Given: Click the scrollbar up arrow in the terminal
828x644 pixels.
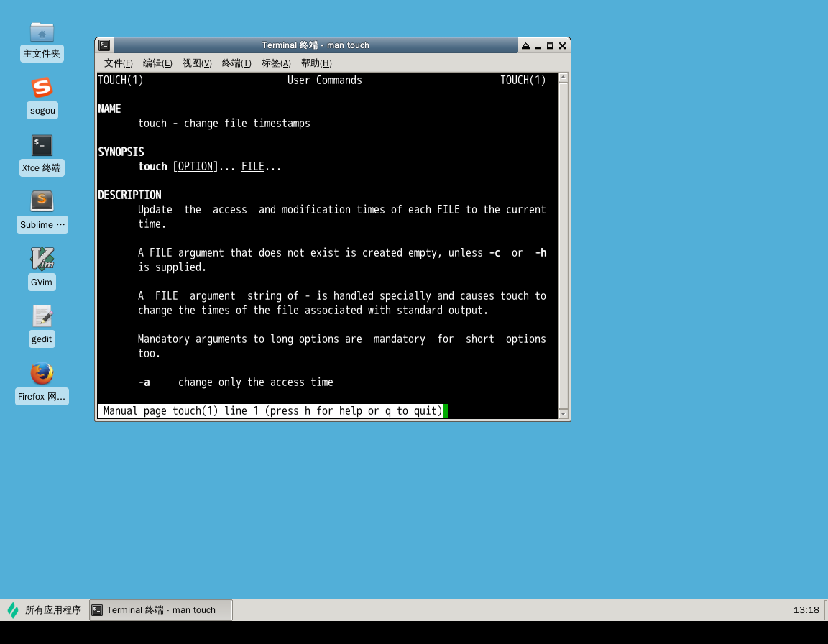Looking at the screenshot, I should [563, 78].
